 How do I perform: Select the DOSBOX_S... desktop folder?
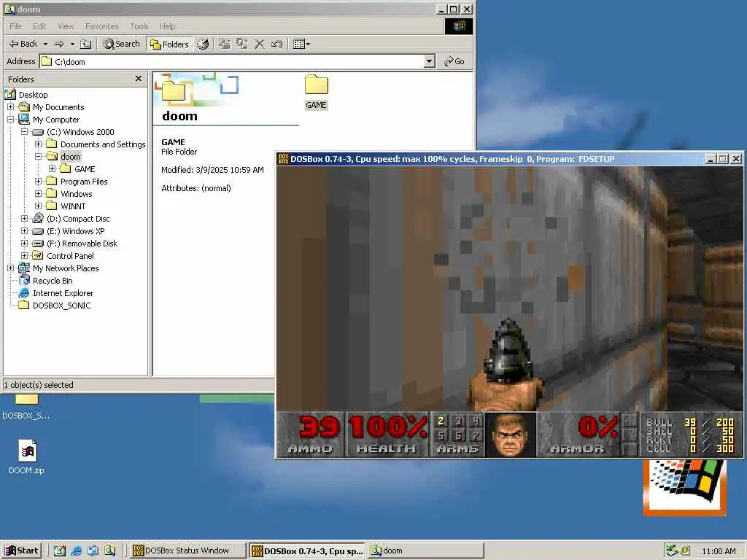pyautogui.click(x=26, y=408)
